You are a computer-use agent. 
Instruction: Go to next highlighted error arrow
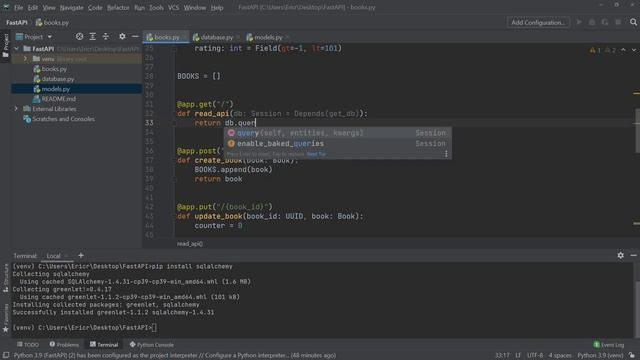[x=633, y=50]
